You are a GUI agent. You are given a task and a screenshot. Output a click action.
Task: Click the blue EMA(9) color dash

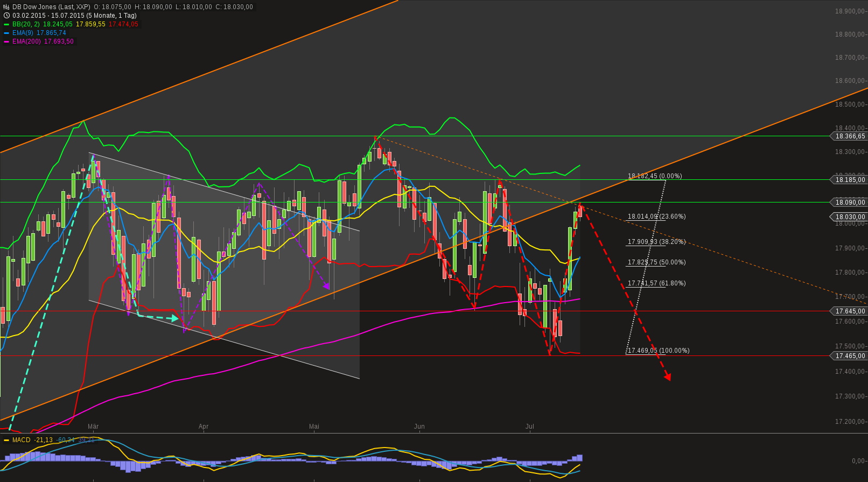pyautogui.click(x=6, y=33)
